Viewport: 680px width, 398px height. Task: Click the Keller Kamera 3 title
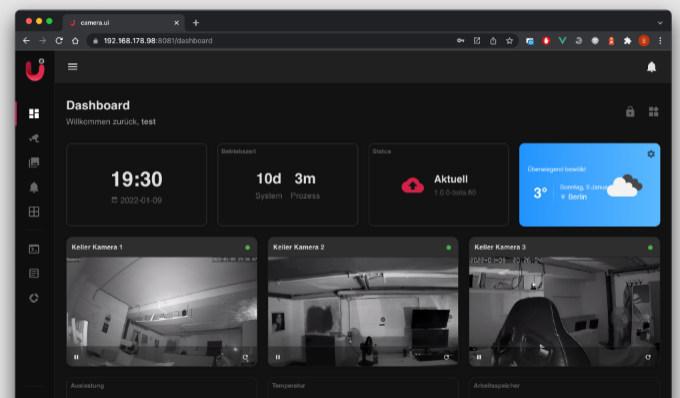tap(500, 247)
